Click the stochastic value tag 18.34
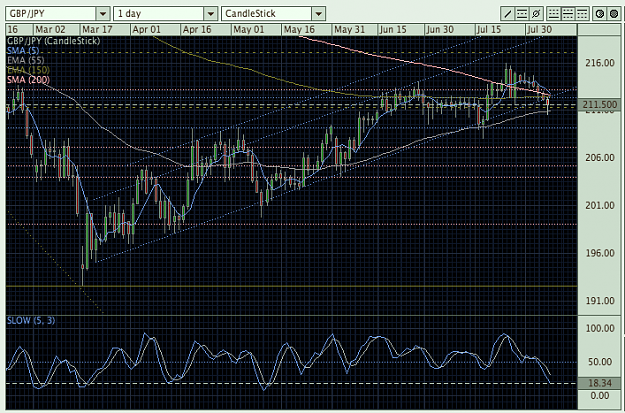This screenshot has width=625, height=413. pyautogui.click(x=599, y=384)
